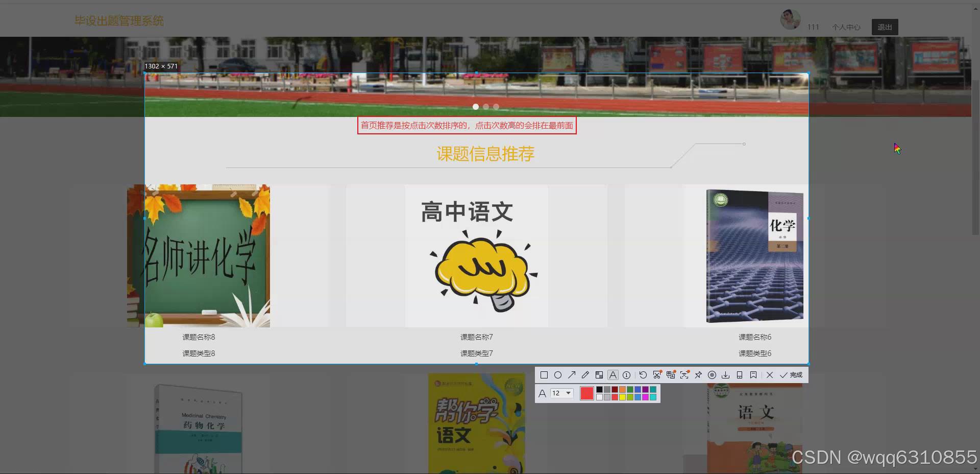
Task: Click the 毕设出题管理系统 site title
Action: [x=119, y=21]
